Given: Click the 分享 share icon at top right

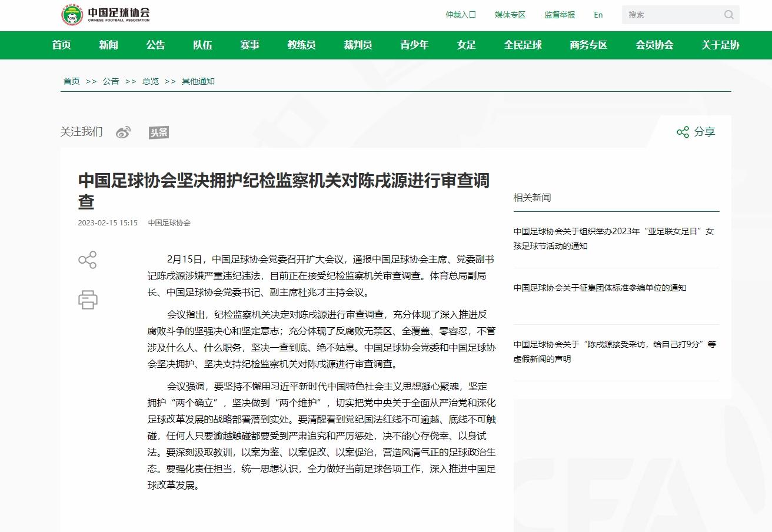Looking at the screenshot, I should point(683,132).
